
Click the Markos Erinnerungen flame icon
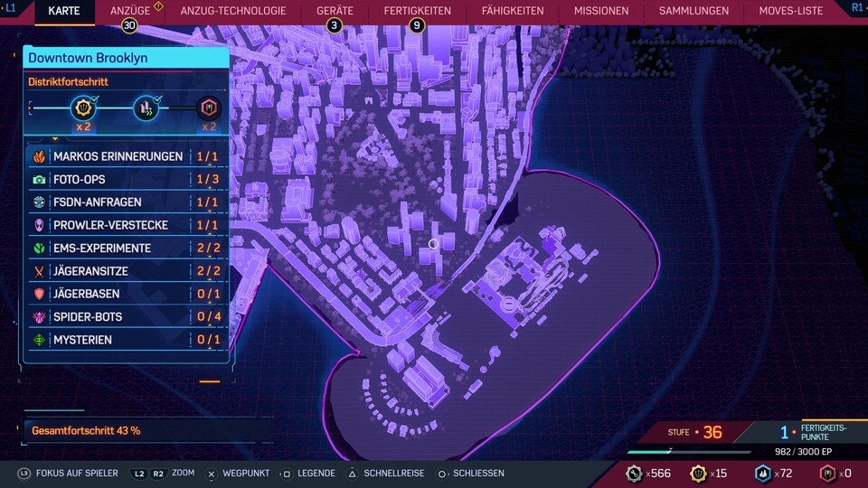(x=39, y=156)
